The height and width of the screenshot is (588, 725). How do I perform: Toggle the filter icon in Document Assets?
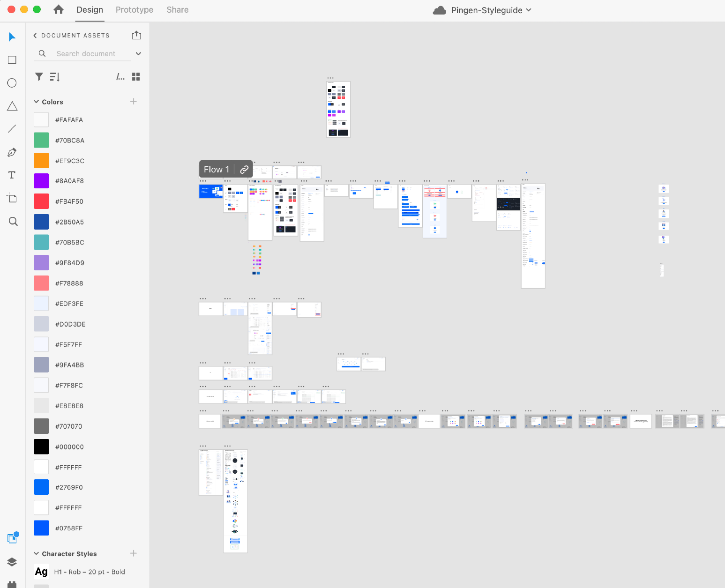tap(39, 76)
